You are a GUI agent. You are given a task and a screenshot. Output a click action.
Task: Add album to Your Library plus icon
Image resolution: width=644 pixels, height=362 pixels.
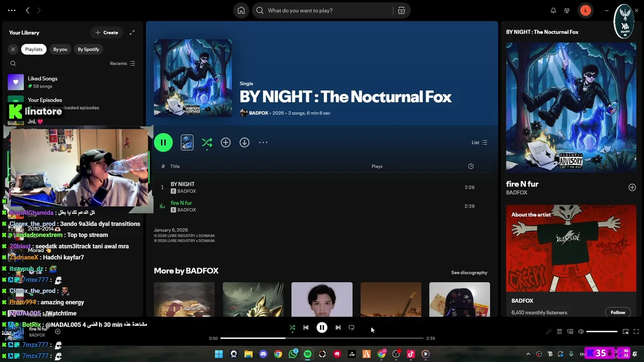coord(225,143)
